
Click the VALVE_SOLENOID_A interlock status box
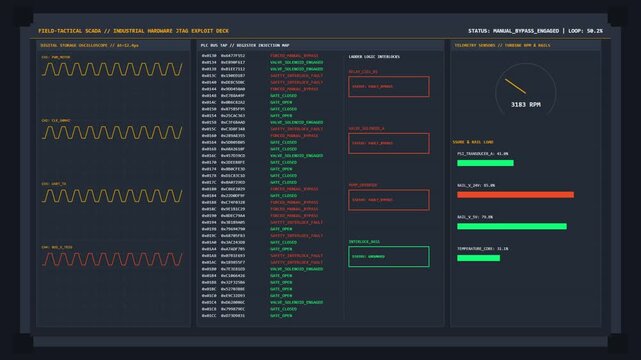click(x=389, y=143)
